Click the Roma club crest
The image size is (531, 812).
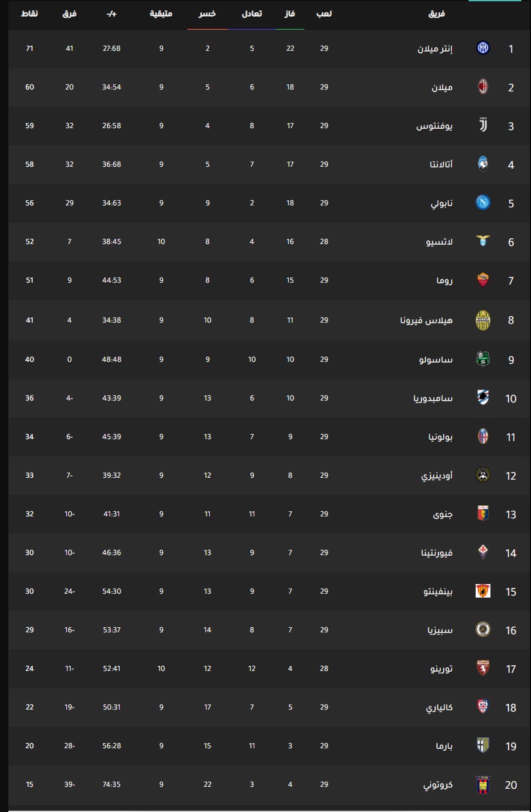point(483,280)
